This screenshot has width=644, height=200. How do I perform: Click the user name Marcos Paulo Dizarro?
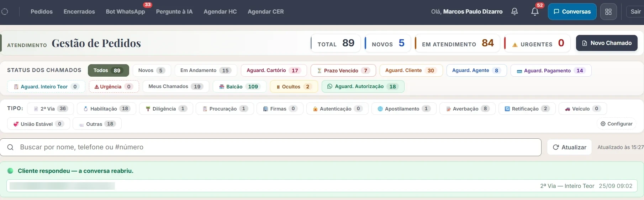tap(473, 11)
